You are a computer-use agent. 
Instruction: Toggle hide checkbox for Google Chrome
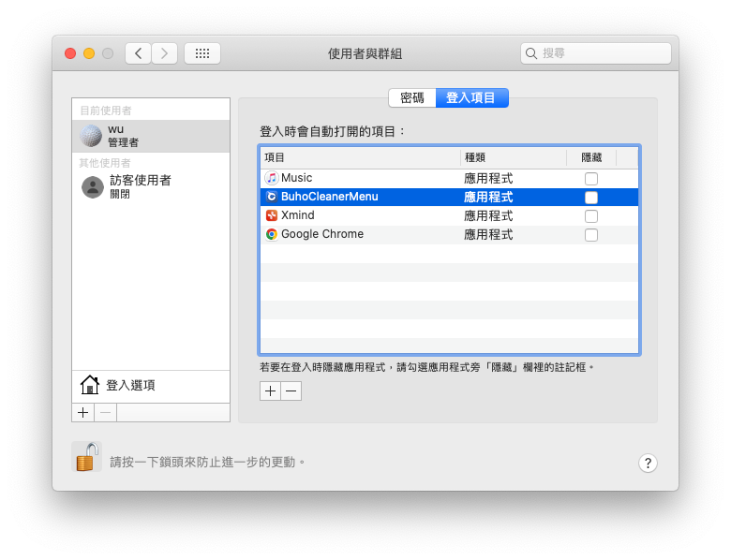click(x=591, y=235)
